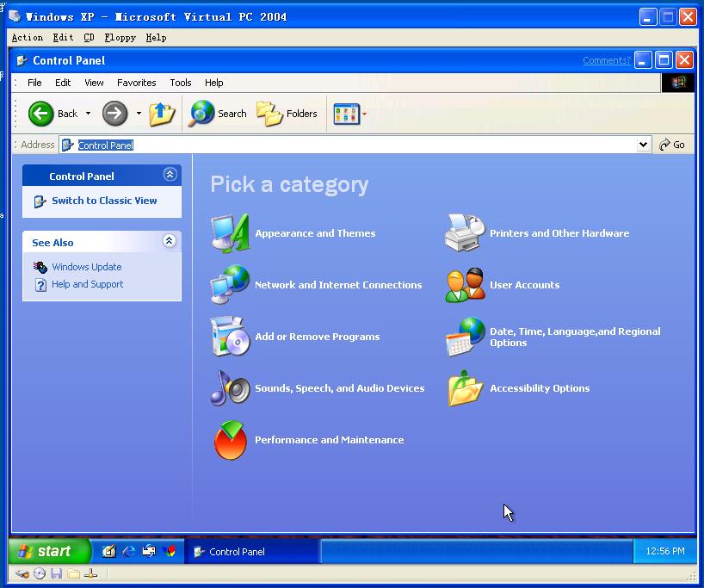Click the Add or Remove Programs icon
The width and height of the screenshot is (704, 588).
coord(230,337)
